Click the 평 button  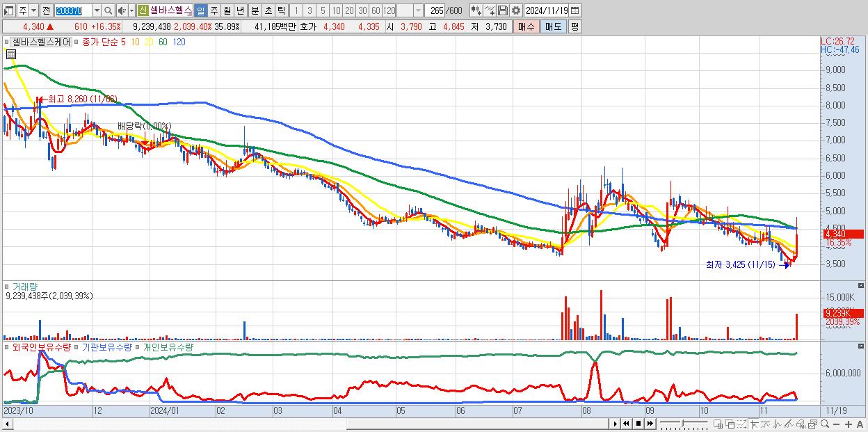click(x=574, y=26)
